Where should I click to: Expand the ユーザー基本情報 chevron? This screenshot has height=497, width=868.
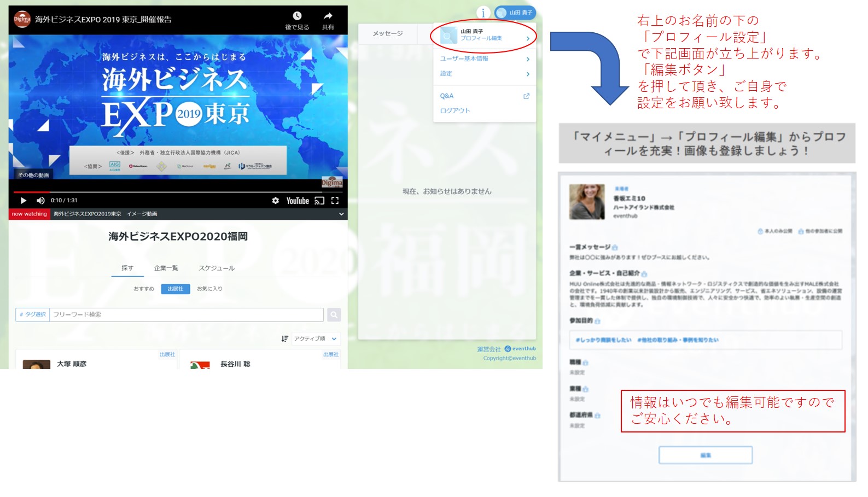point(528,59)
